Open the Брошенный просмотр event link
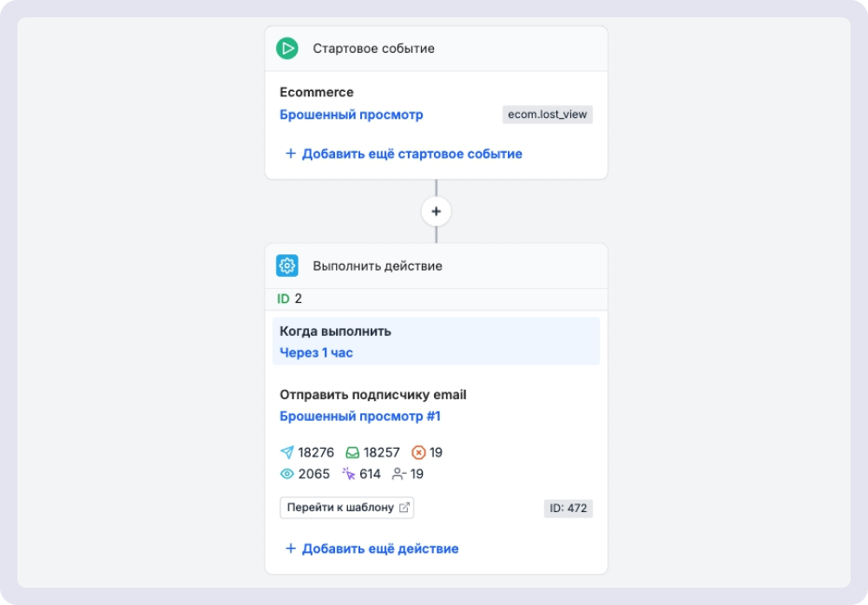The height and width of the screenshot is (605, 868). click(x=351, y=115)
